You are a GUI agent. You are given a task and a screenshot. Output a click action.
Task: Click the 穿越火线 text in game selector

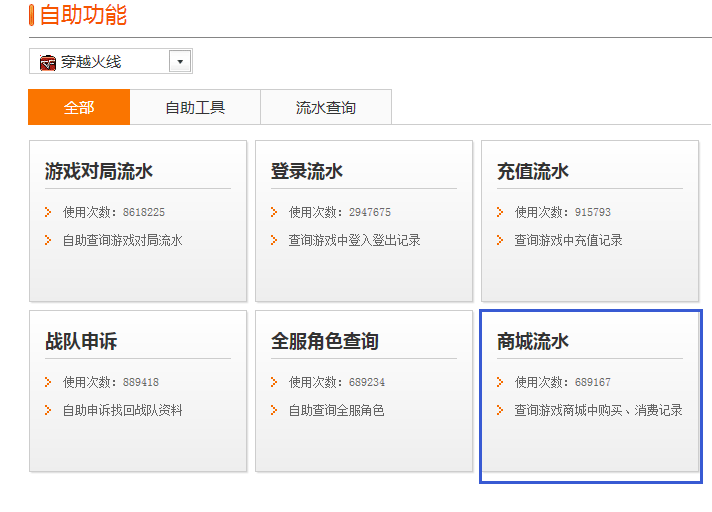91,62
